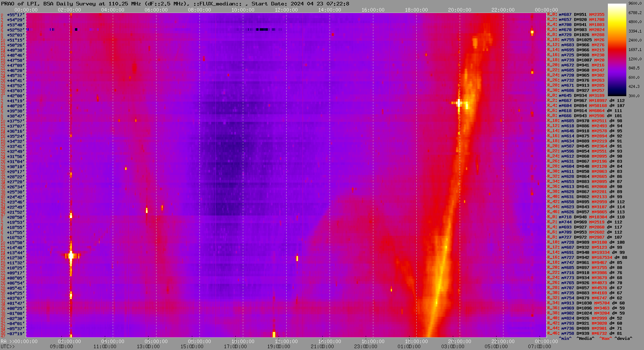Click the UTC time label 17:00:00
This screenshot has width=644, height=350.
coord(235,346)
